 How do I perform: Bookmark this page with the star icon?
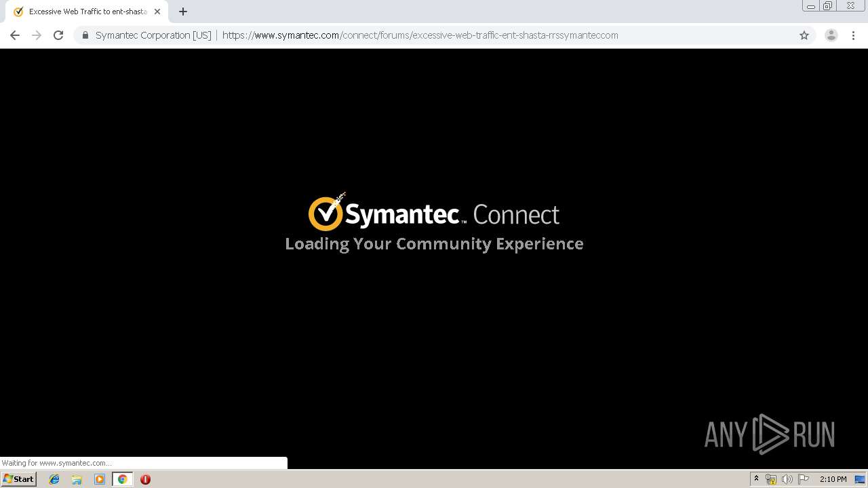(x=804, y=35)
